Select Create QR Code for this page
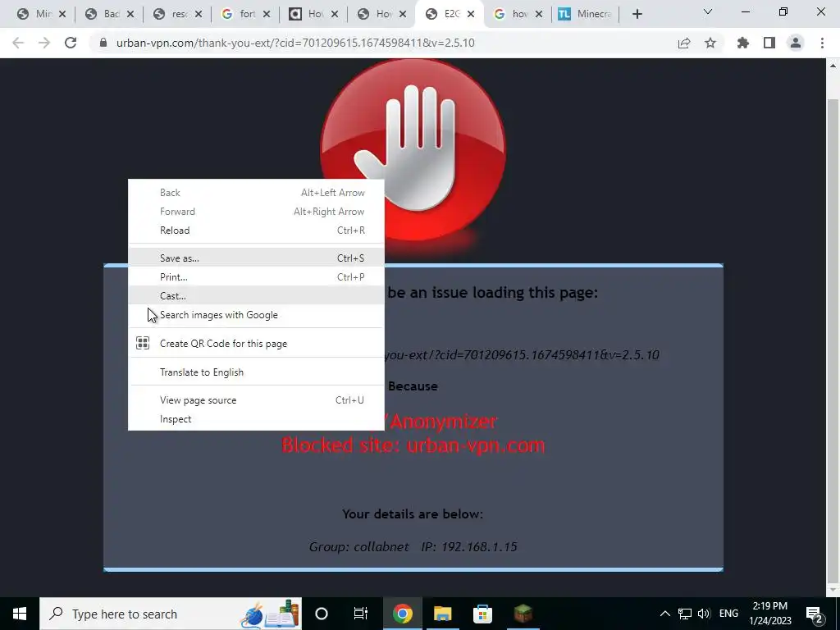This screenshot has height=630, width=840. click(256, 344)
